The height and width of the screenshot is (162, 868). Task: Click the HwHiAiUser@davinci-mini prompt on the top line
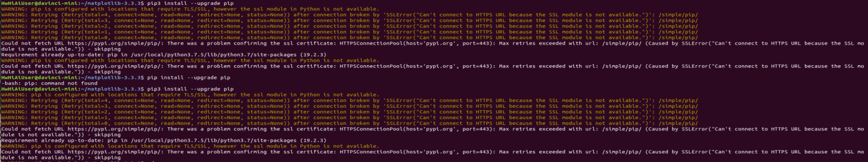pyautogui.click(x=39, y=3)
